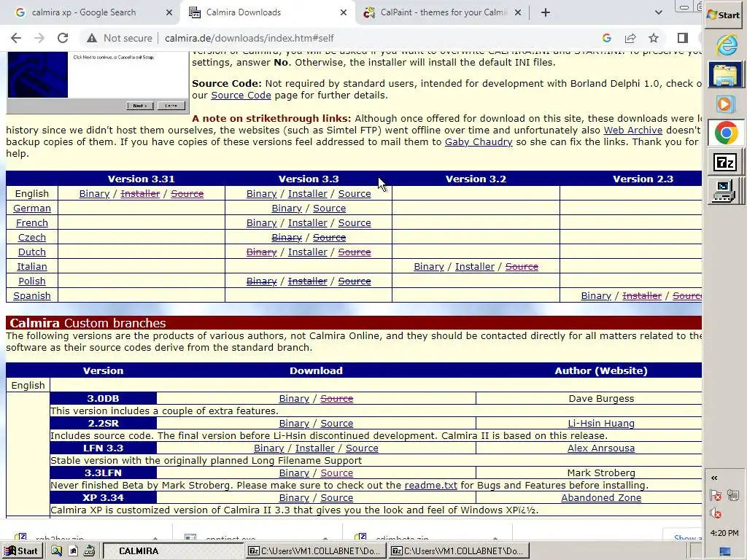Click the Not secure warning icon
The image size is (747, 560).
pos(92,38)
